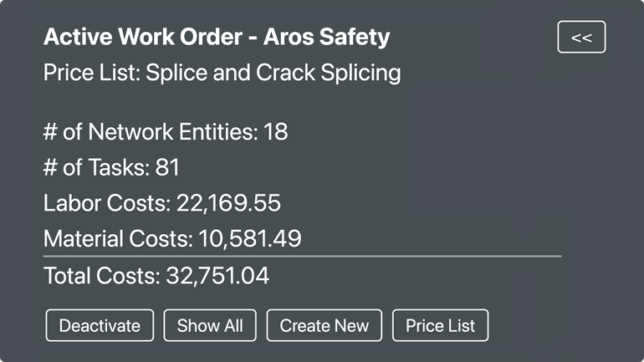The image size is (644, 362).
Task: Open the Show All work orders view
Action: tap(210, 325)
